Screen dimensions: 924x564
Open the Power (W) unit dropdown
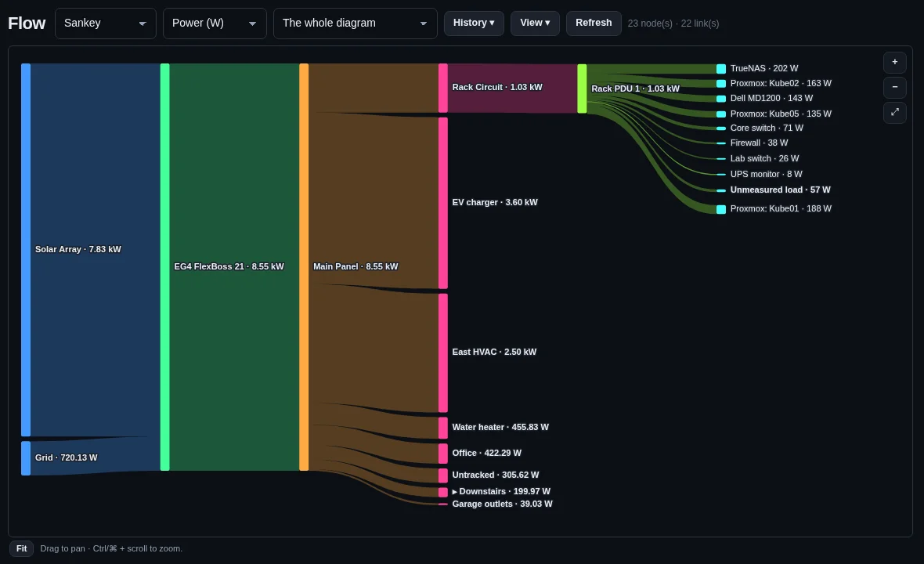[215, 23]
